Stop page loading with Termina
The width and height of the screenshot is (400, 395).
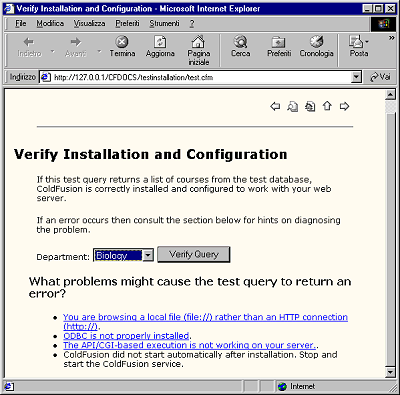(x=122, y=47)
